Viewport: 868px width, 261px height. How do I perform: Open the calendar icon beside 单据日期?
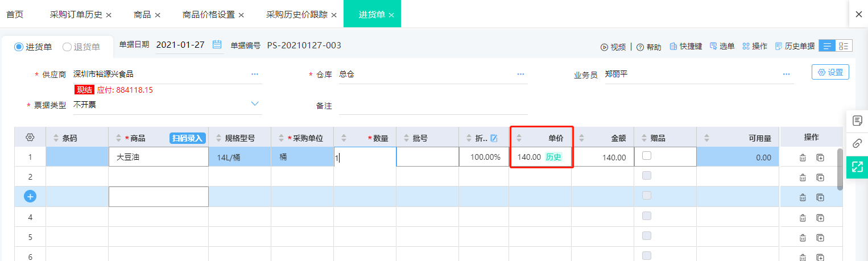click(x=217, y=44)
